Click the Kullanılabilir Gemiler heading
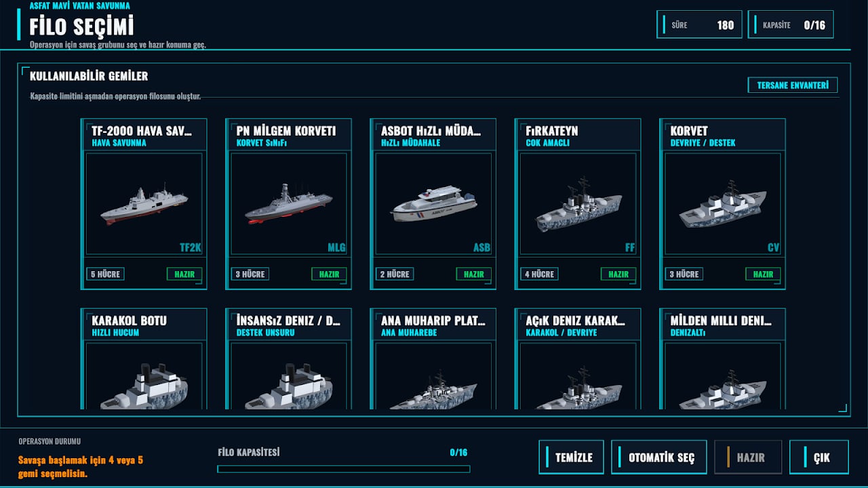Screen dimensions: 868x488 [x=89, y=77]
